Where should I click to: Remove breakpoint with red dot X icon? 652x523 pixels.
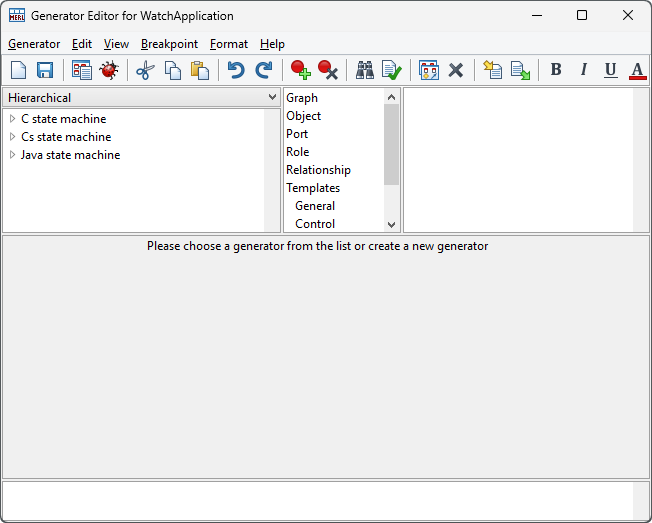[x=328, y=70]
